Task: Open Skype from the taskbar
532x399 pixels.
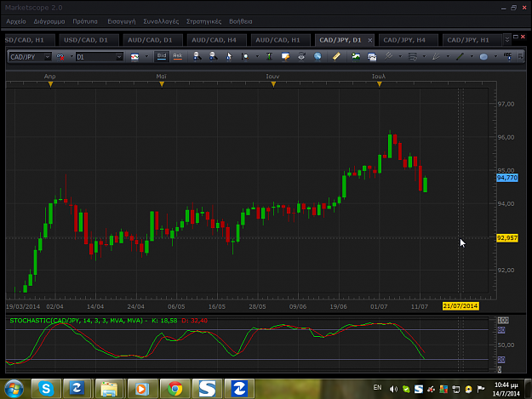Action: pyautogui.click(x=46, y=389)
